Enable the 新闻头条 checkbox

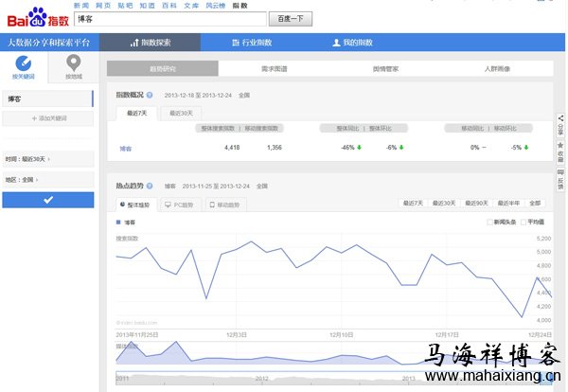pos(489,223)
